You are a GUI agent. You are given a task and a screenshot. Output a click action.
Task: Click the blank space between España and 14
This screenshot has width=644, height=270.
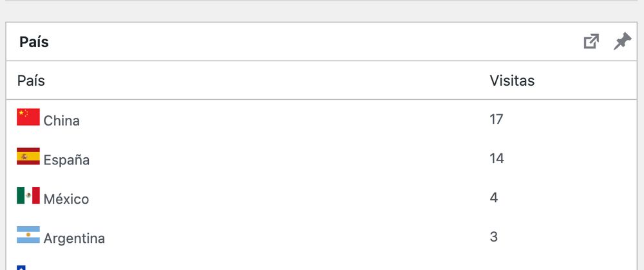[x=287, y=159]
